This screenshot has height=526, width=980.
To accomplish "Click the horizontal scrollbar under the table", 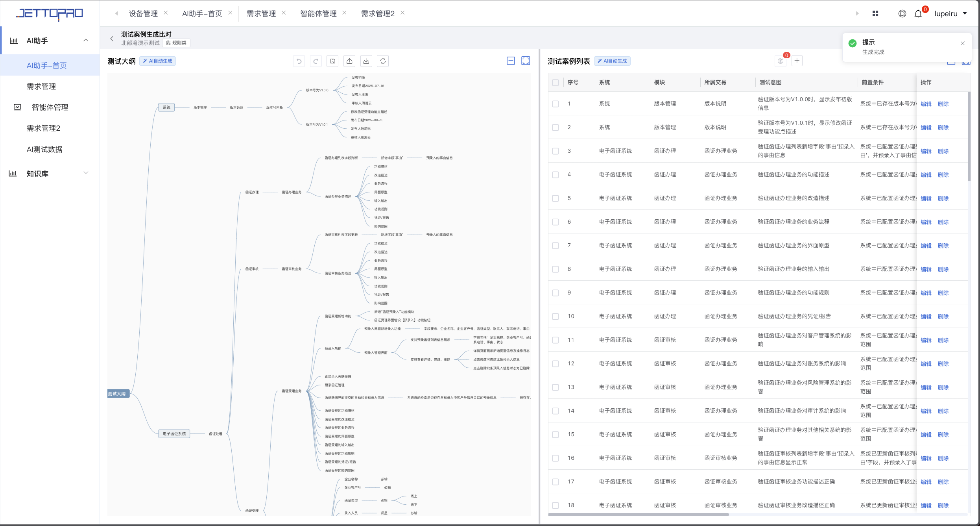I will (638, 514).
